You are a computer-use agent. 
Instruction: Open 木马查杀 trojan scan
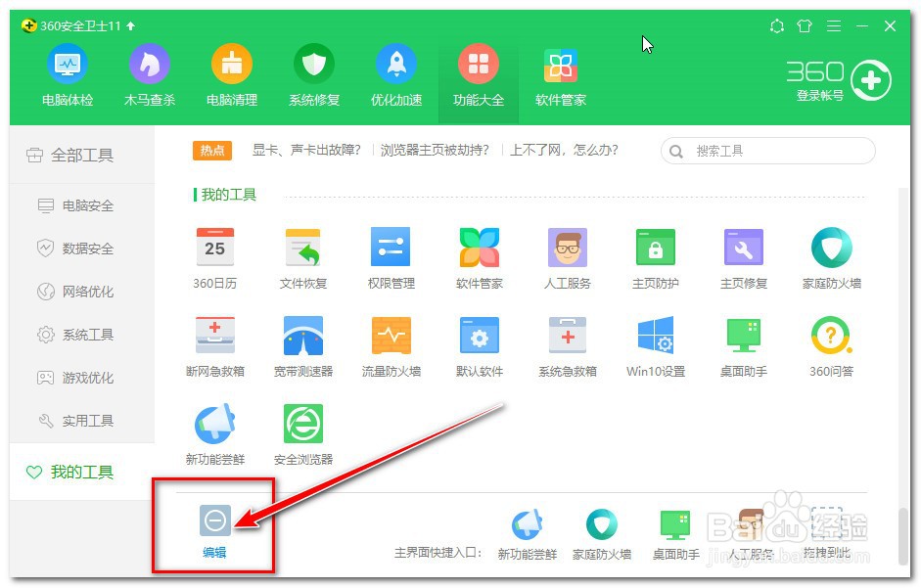[x=150, y=75]
